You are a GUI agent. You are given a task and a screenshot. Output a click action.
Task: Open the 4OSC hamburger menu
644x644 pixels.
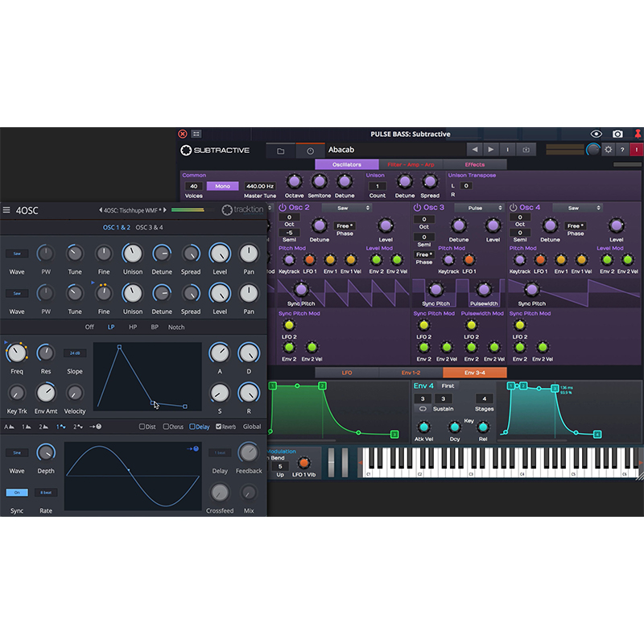[6, 210]
